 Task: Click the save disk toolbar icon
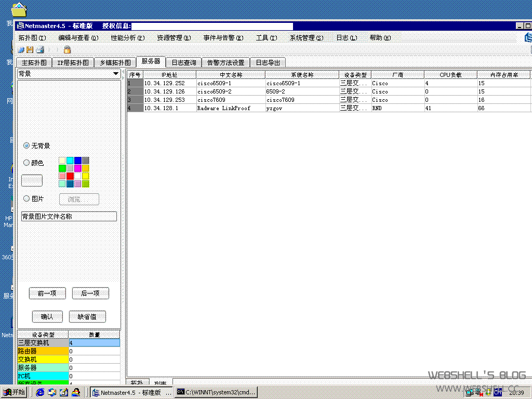click(30, 50)
